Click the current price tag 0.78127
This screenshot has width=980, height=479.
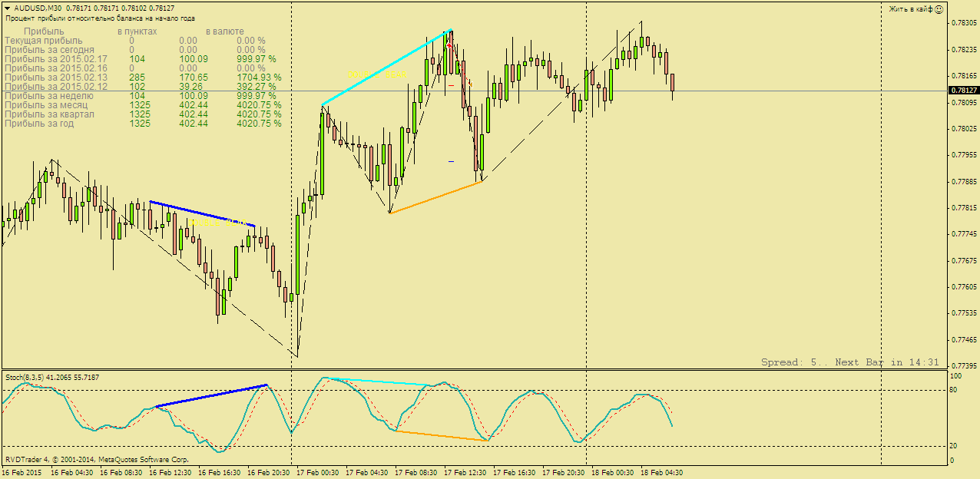pos(963,91)
